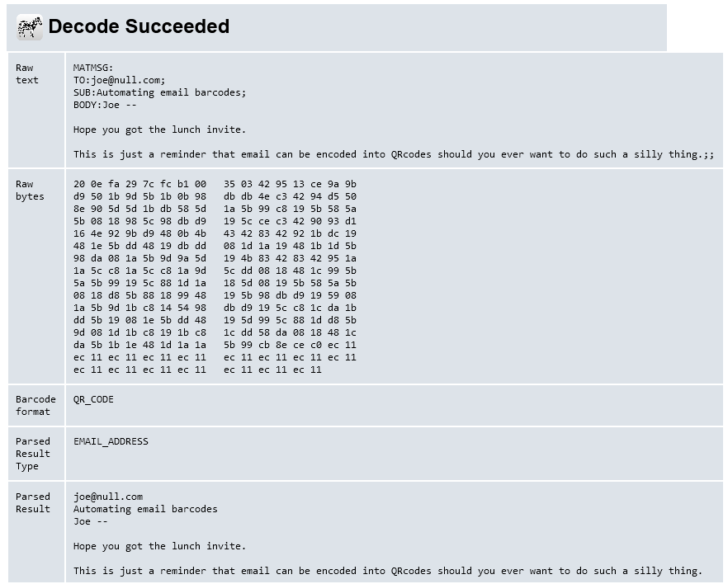Click joe@null.com in the parsed result
Viewport: 728px width, 584px height.
pos(108,497)
